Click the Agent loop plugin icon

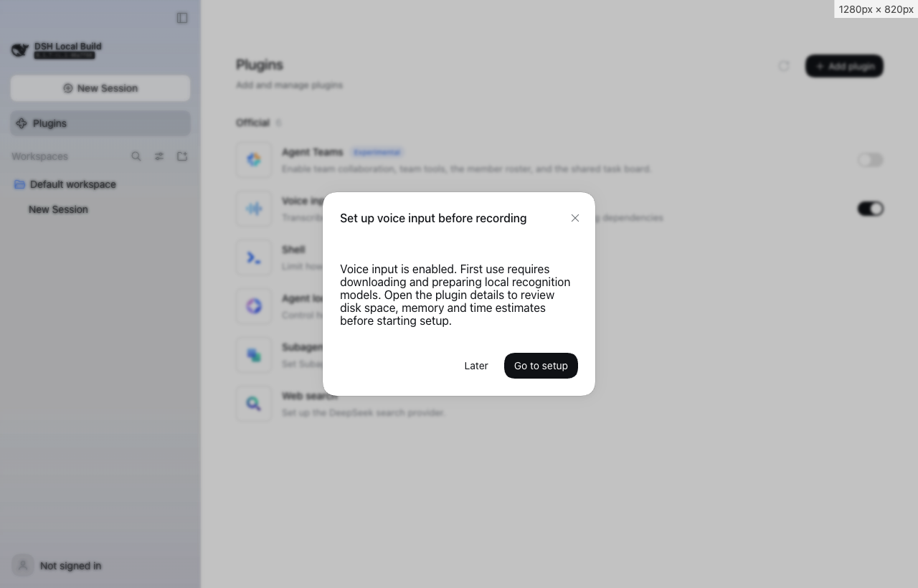[254, 306]
